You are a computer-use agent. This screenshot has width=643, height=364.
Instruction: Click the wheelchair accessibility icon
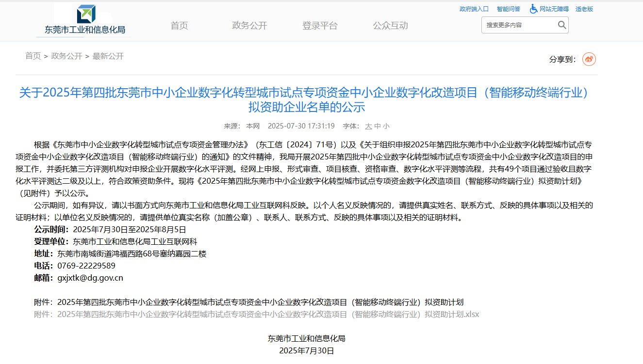(x=533, y=9)
